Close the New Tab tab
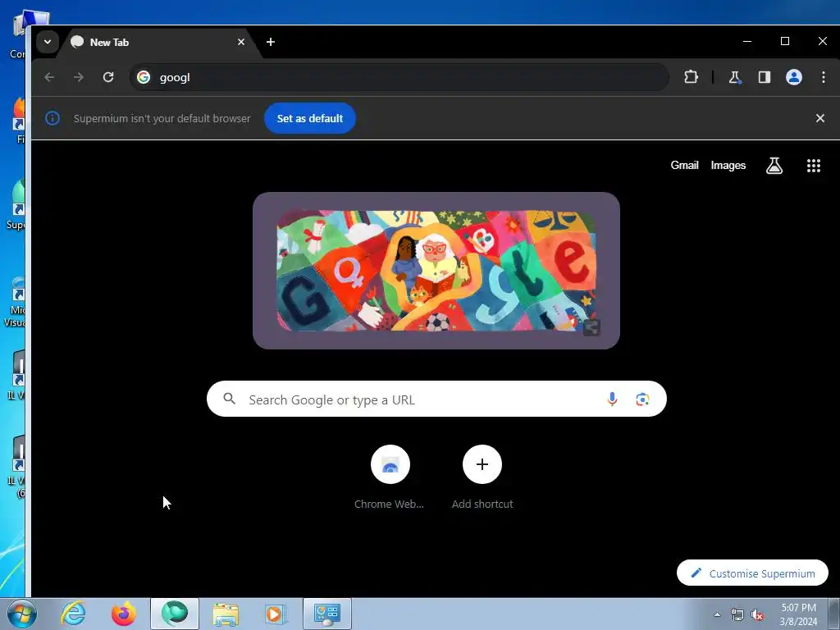This screenshot has width=840, height=630. click(241, 42)
